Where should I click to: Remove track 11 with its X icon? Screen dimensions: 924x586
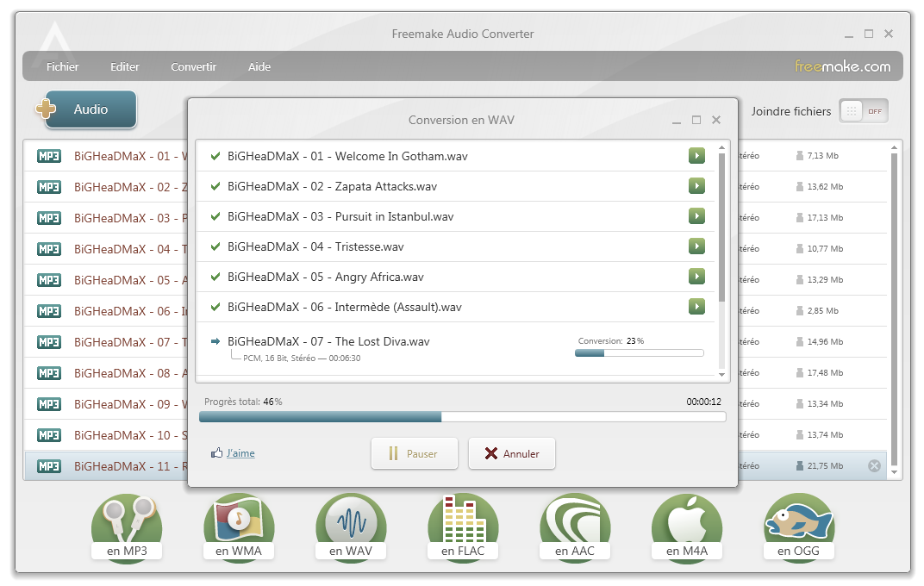[874, 466]
